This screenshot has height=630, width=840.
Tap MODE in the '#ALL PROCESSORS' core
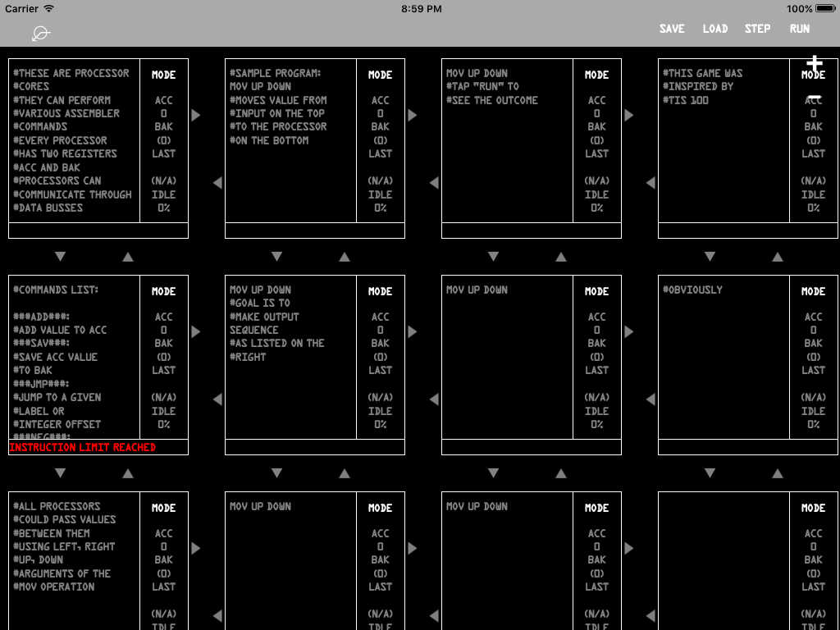point(163,508)
